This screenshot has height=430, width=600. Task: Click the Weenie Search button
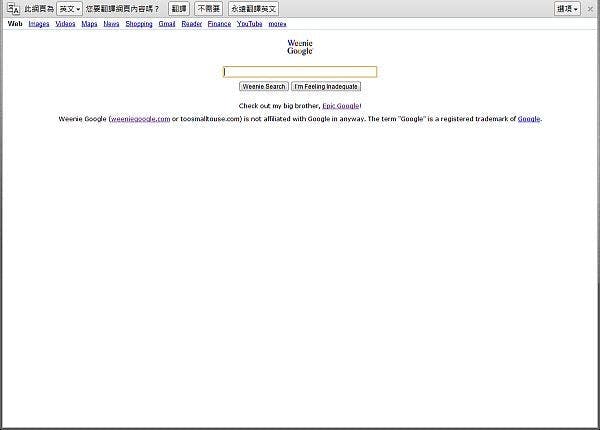coord(264,86)
